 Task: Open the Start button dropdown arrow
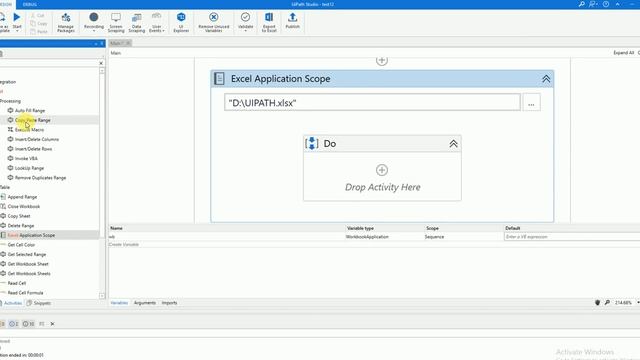pos(17,31)
